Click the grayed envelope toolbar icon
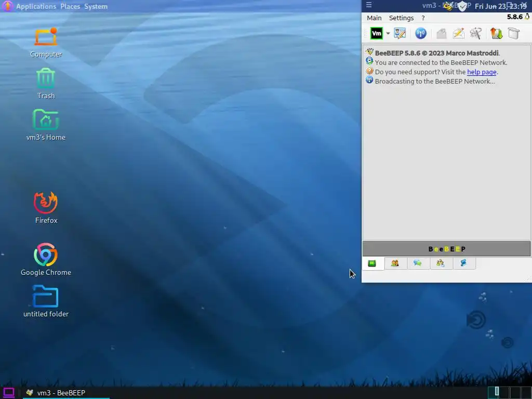The image size is (532, 399). tap(441, 33)
